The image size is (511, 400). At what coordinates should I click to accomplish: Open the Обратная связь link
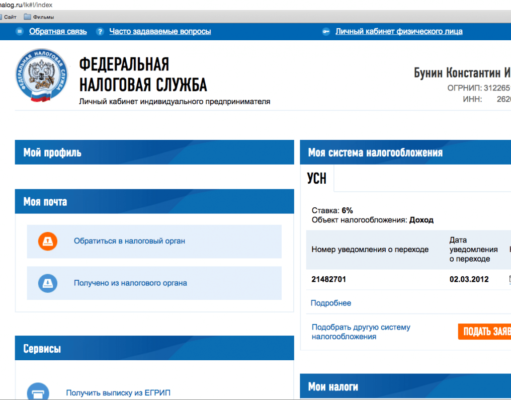(58, 31)
